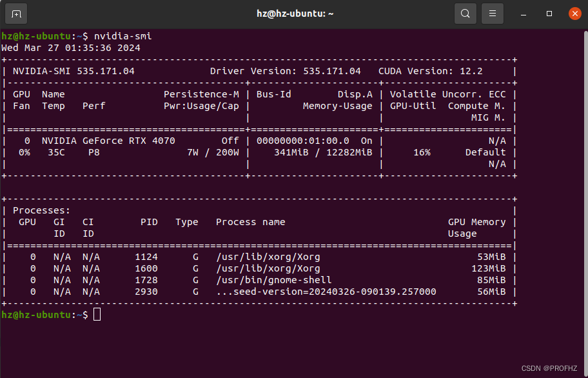This screenshot has height=378, width=588.
Task: Click the NVIDIA GeForce RTX 4070 name
Action: (108, 141)
